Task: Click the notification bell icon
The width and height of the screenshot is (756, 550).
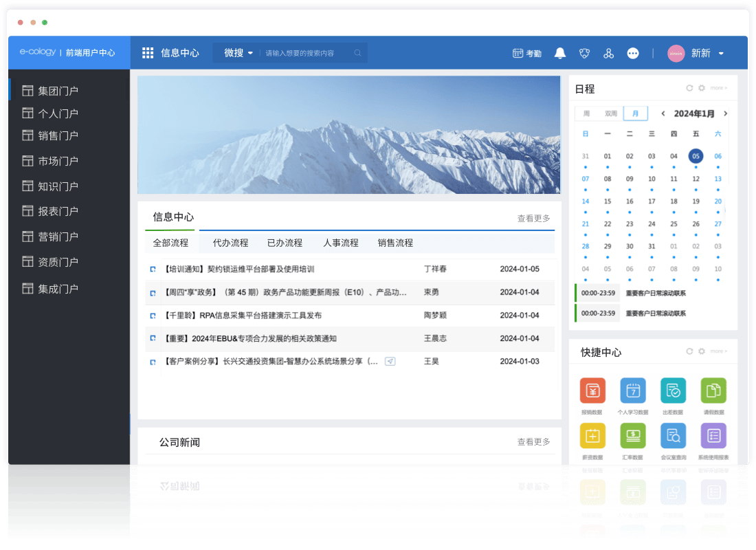Action: (x=560, y=53)
